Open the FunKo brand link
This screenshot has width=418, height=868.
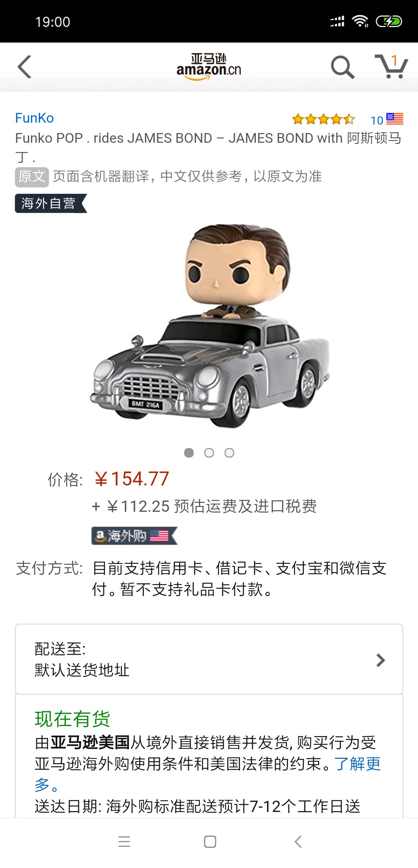pos(34,118)
